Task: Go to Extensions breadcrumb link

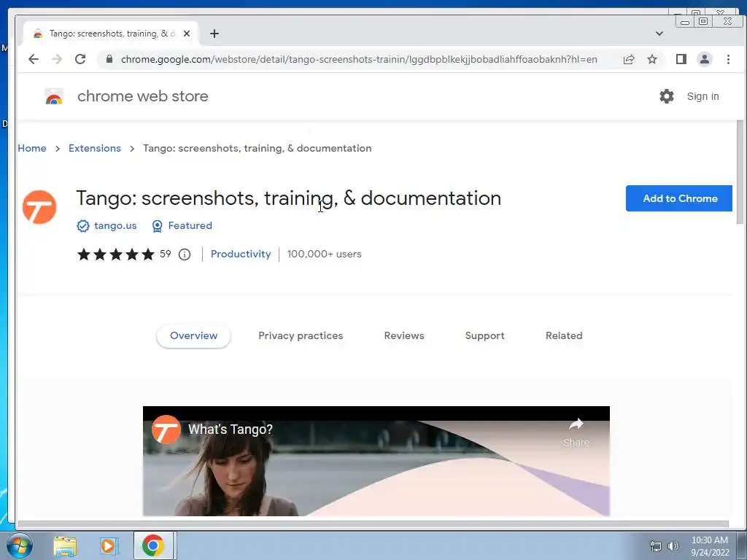Action: 95,148
